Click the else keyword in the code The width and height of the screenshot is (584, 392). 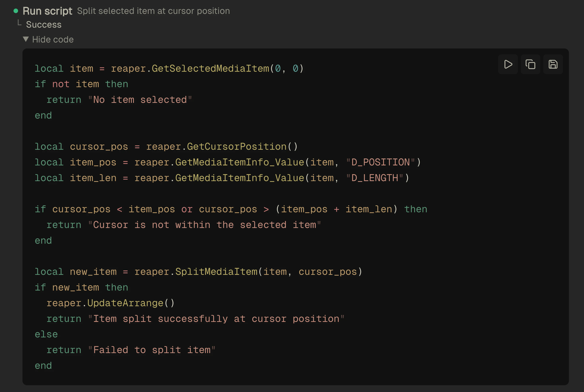click(46, 334)
